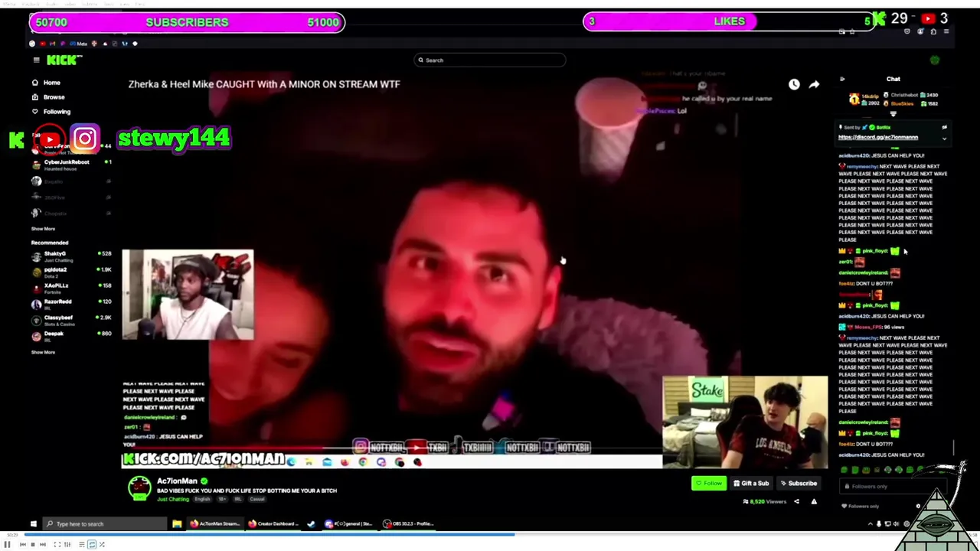Toggle loop mode in media player
This screenshot has height=551, width=980.
pos(91,544)
